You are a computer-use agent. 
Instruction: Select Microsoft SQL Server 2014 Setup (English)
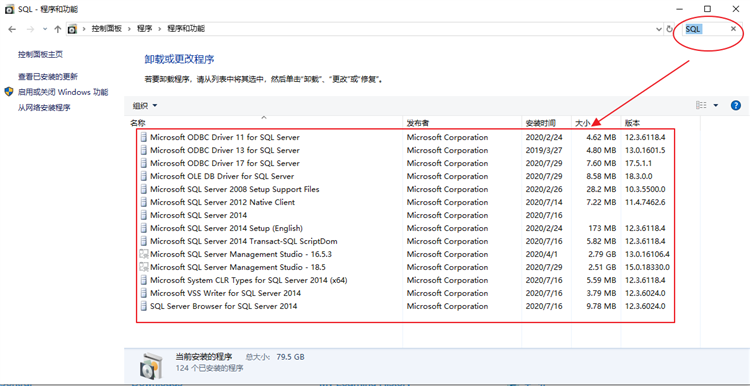point(226,228)
